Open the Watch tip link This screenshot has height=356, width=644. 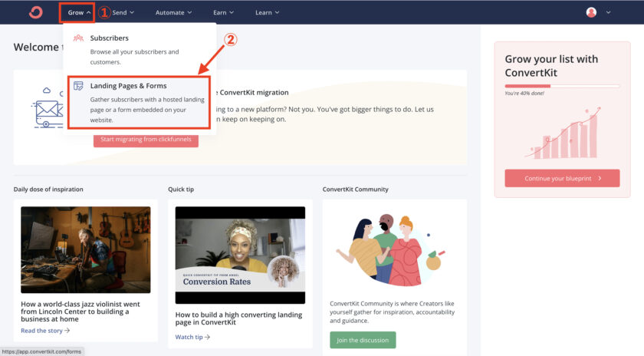point(192,337)
